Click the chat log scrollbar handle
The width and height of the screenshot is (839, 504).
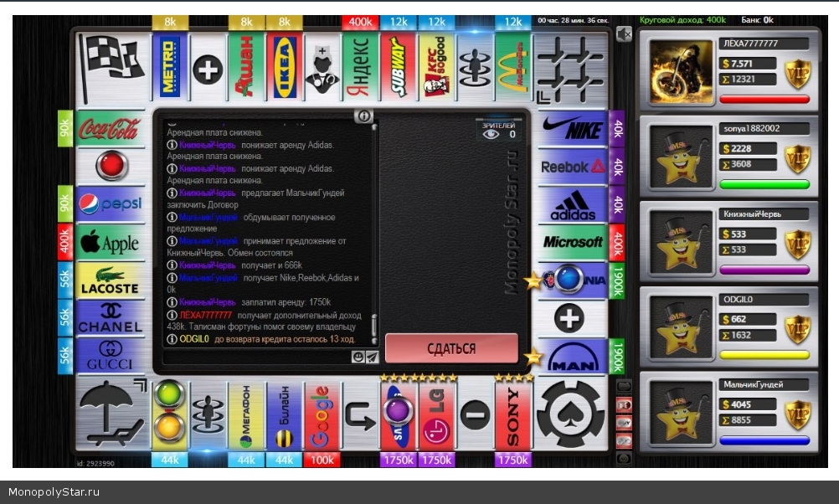click(x=374, y=326)
